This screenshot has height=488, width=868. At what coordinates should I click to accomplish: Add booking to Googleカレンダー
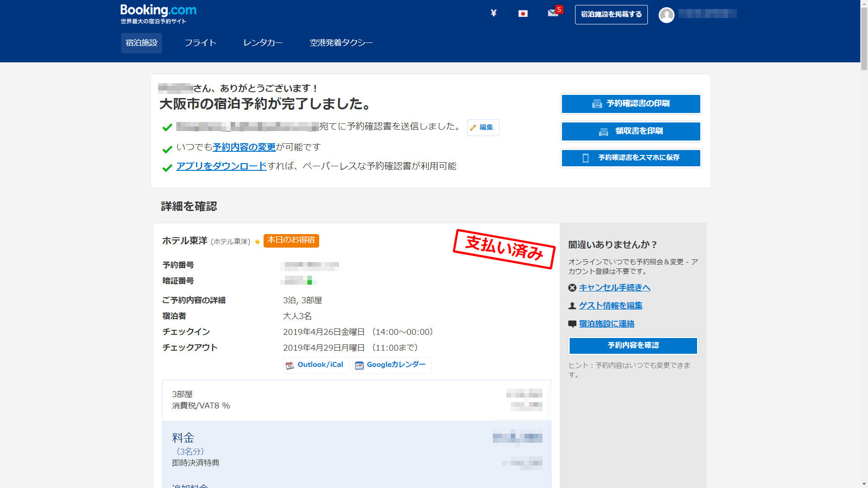pos(392,365)
